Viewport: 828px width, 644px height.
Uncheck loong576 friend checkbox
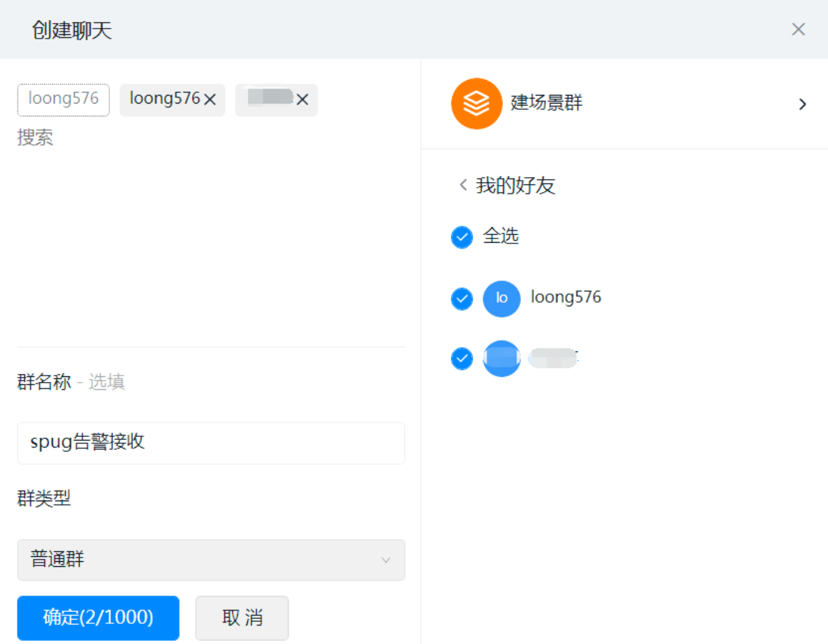click(x=462, y=298)
